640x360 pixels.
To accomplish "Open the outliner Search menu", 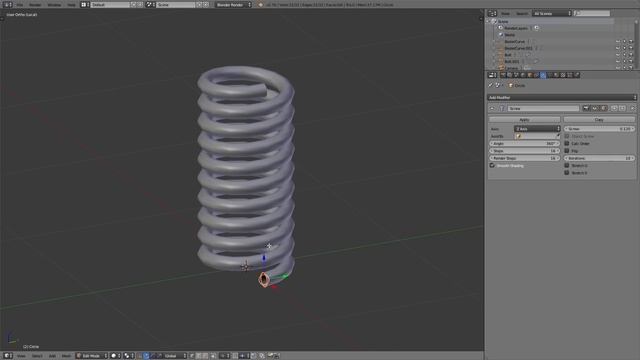I will [522, 13].
